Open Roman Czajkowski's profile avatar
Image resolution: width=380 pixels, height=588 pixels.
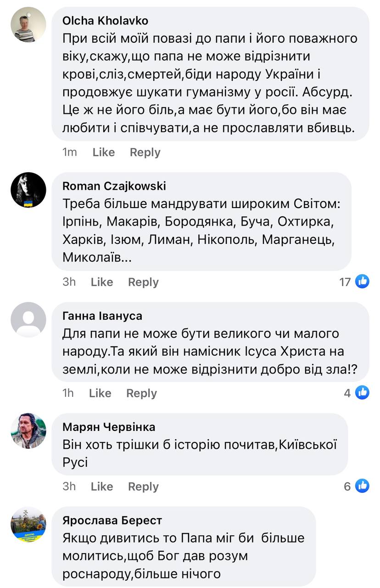click(28, 190)
